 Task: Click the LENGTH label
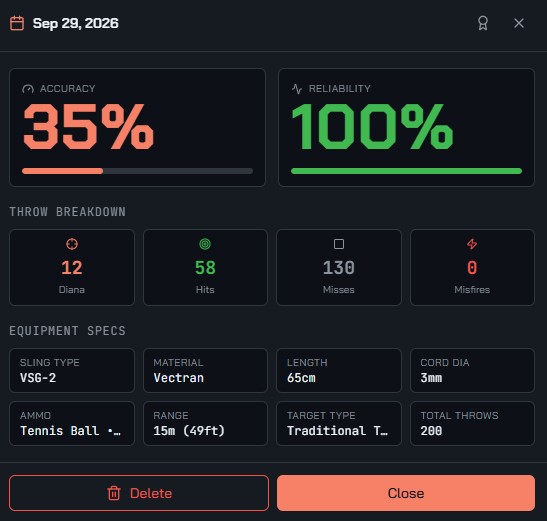point(307,363)
